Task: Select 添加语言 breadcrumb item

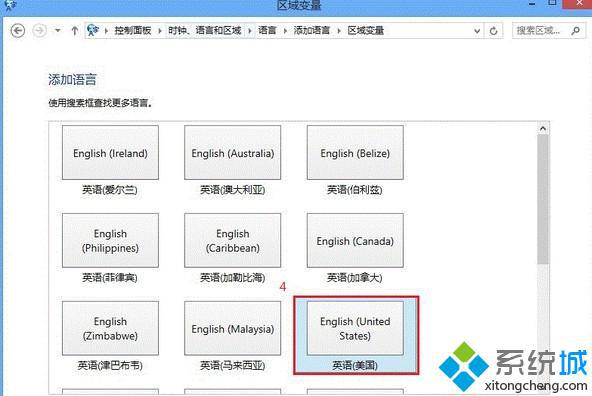Action: pos(311,31)
